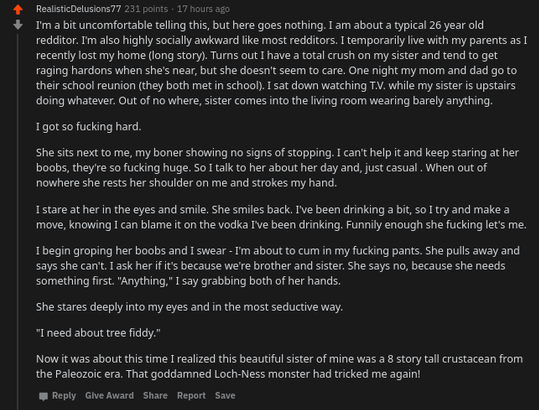539x410 pixels.
Task: Click the "She stares deeply into my eyes" line
Action: click(x=189, y=307)
